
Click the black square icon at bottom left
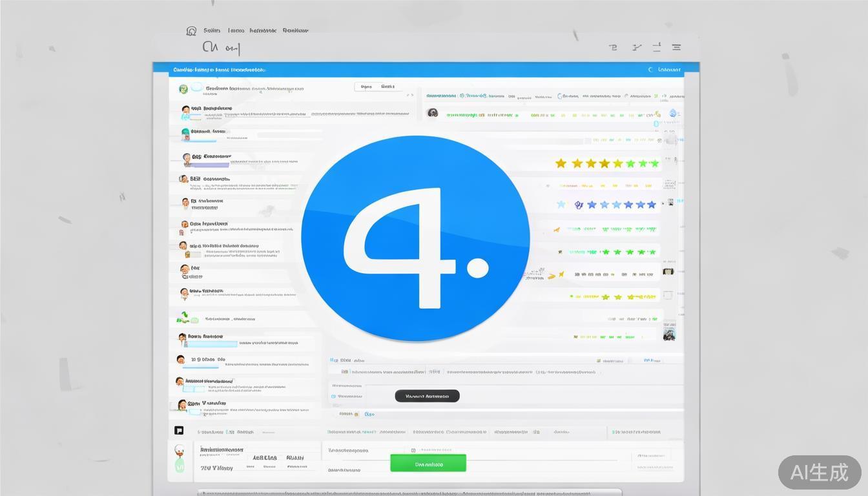pyautogui.click(x=179, y=431)
